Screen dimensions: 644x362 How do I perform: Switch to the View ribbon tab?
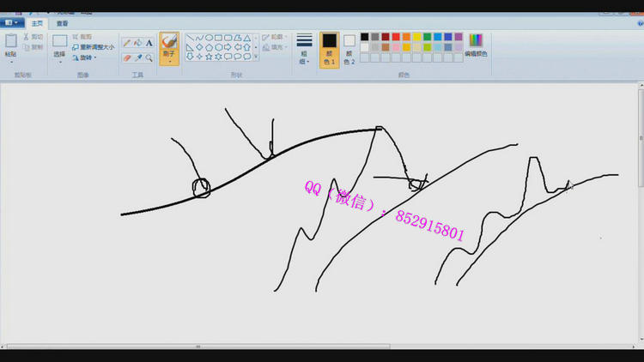pos(62,24)
